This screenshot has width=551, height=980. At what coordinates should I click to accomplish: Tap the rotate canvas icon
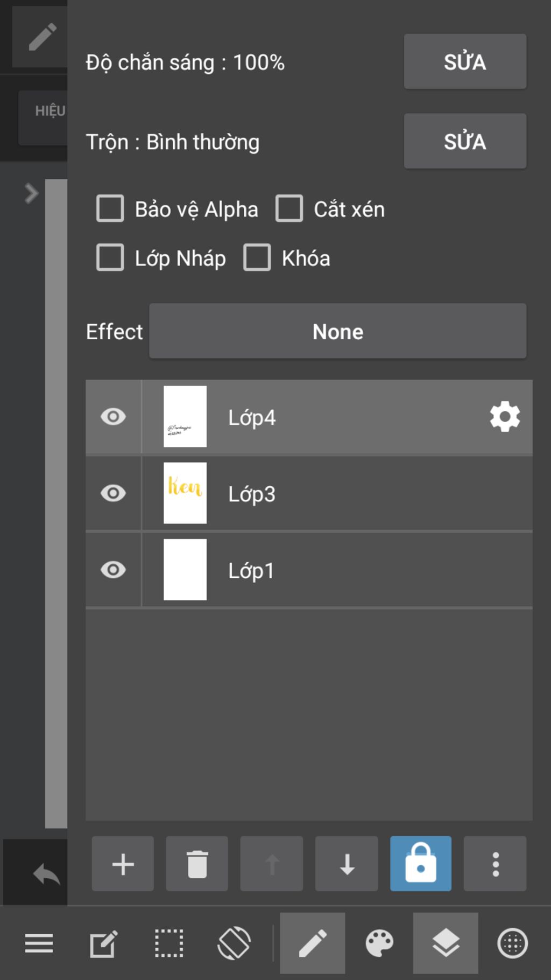click(234, 943)
